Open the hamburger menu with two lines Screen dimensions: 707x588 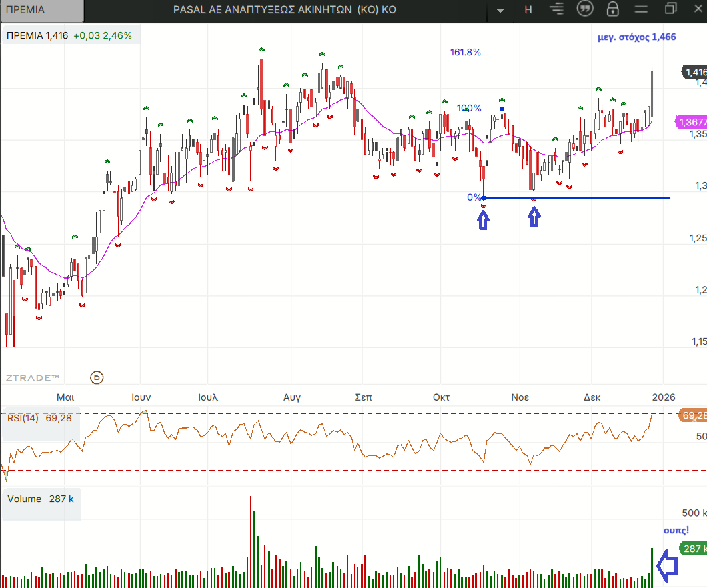click(x=640, y=9)
